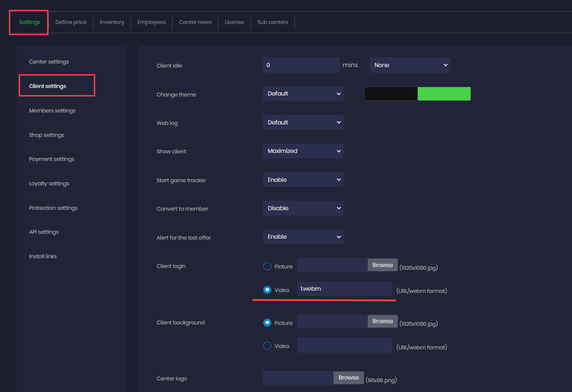The height and width of the screenshot is (392, 572).
Task: Open the Employees tab
Action: click(151, 22)
